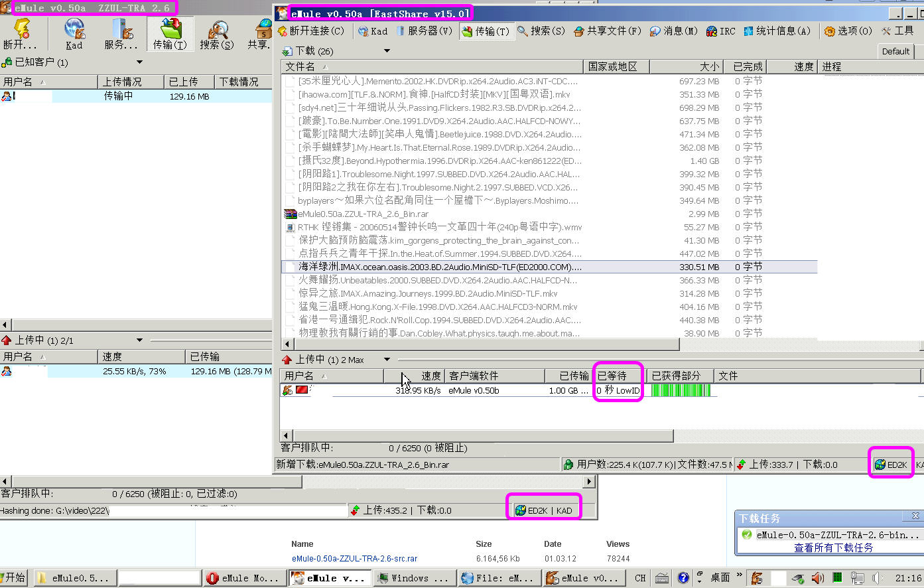Click the ED2K | KAD indicator in ZZUL-TRA status bar

click(544, 510)
